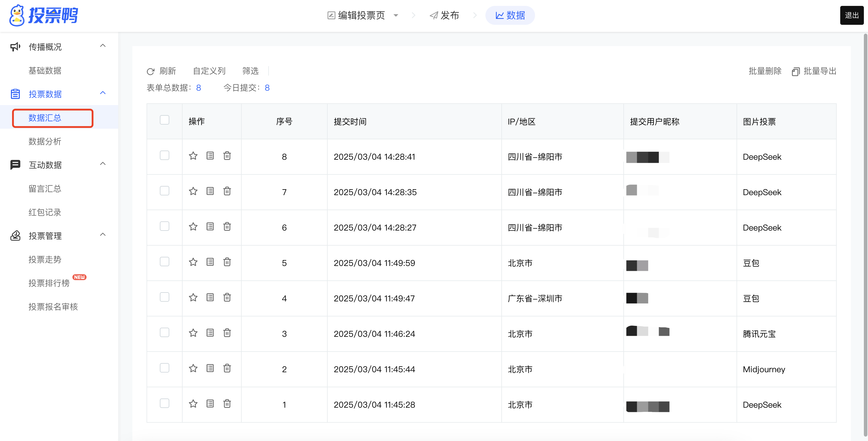Collapse the 传播概况 sidebar section

point(103,46)
